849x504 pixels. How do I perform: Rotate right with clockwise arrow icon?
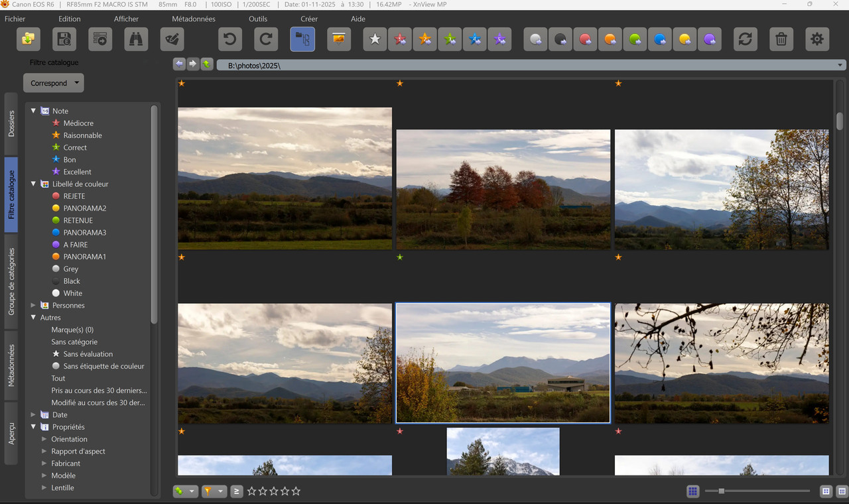(x=266, y=39)
